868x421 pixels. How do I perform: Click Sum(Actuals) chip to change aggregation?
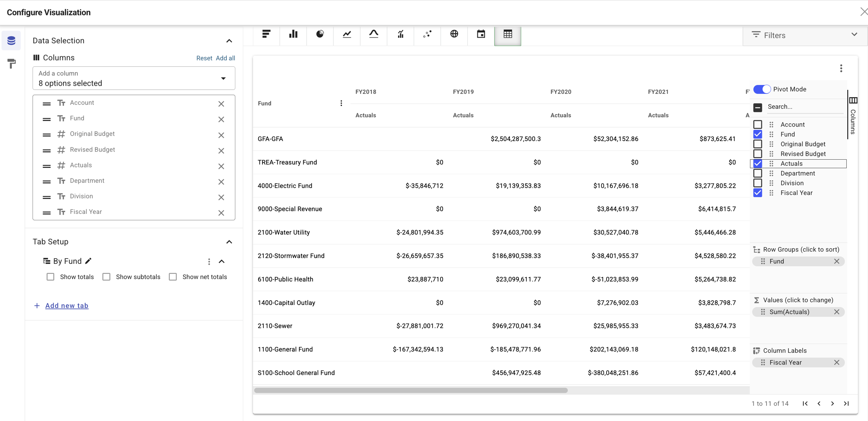(x=798, y=312)
